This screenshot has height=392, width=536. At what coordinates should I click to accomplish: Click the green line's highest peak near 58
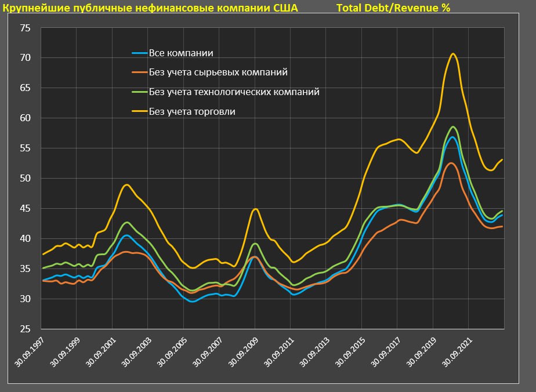[x=452, y=126]
